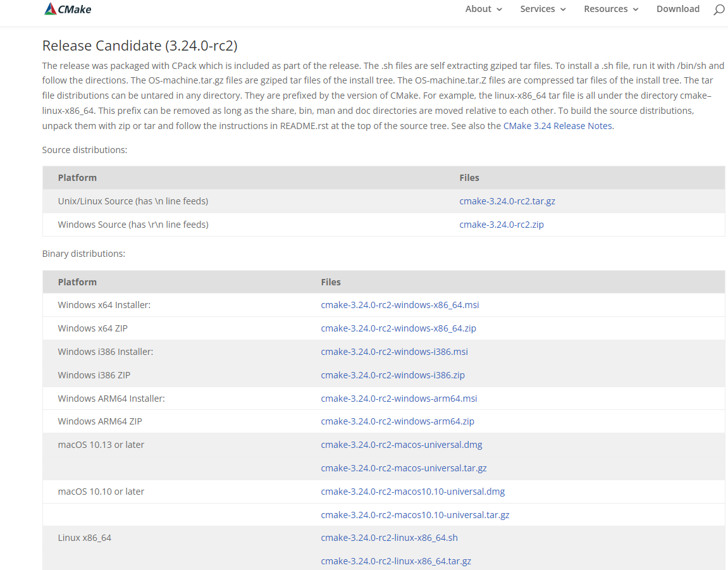The width and height of the screenshot is (728, 570).
Task: Expand the Services menu
Action: pyautogui.click(x=543, y=9)
